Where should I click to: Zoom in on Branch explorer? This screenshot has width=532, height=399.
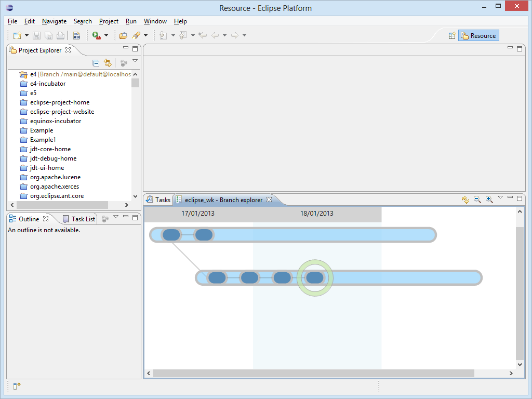click(489, 199)
